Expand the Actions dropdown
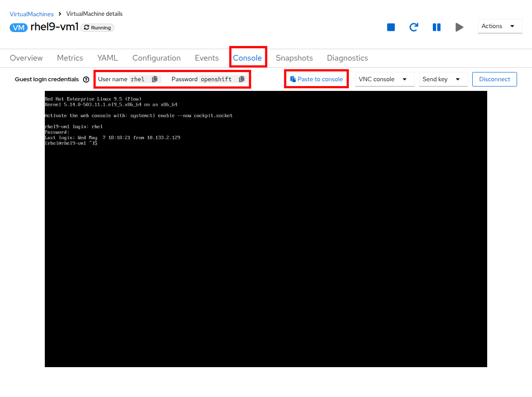 point(499,26)
